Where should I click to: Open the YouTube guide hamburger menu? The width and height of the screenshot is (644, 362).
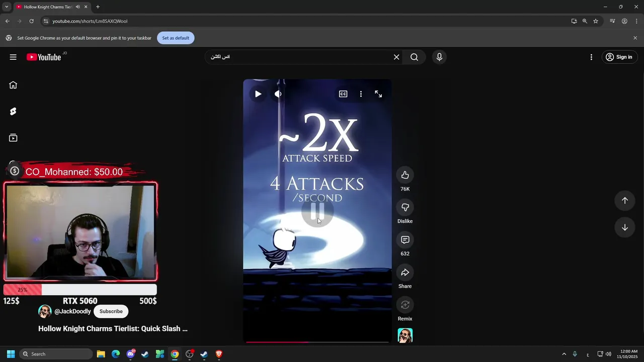pos(13,57)
